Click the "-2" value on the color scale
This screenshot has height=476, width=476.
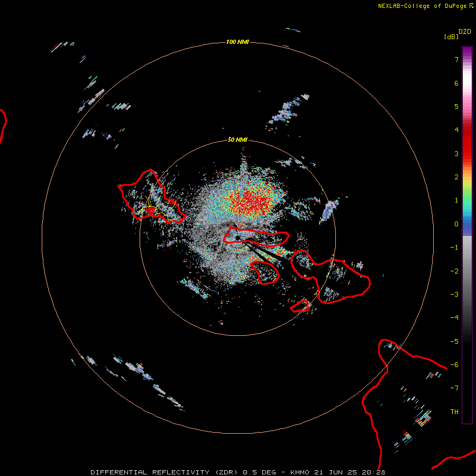[x=454, y=271]
